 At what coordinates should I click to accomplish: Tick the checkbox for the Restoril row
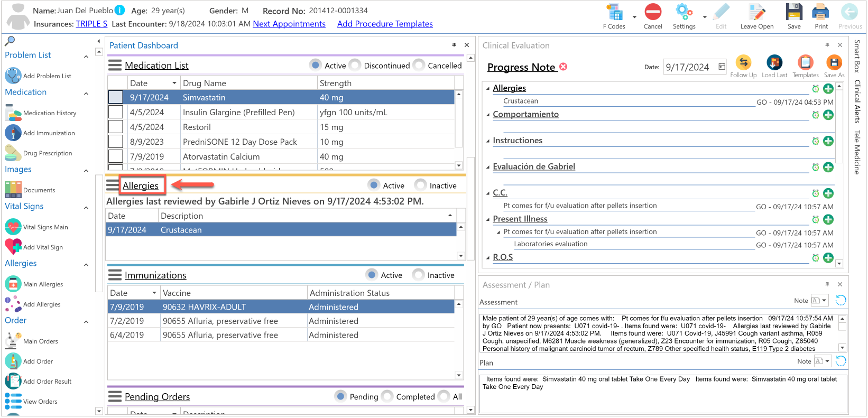[x=116, y=127]
